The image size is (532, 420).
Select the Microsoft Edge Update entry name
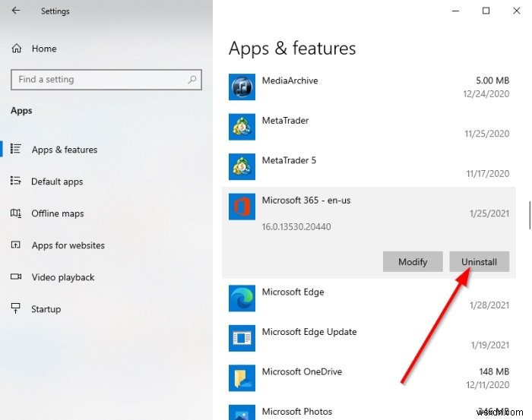coord(309,332)
